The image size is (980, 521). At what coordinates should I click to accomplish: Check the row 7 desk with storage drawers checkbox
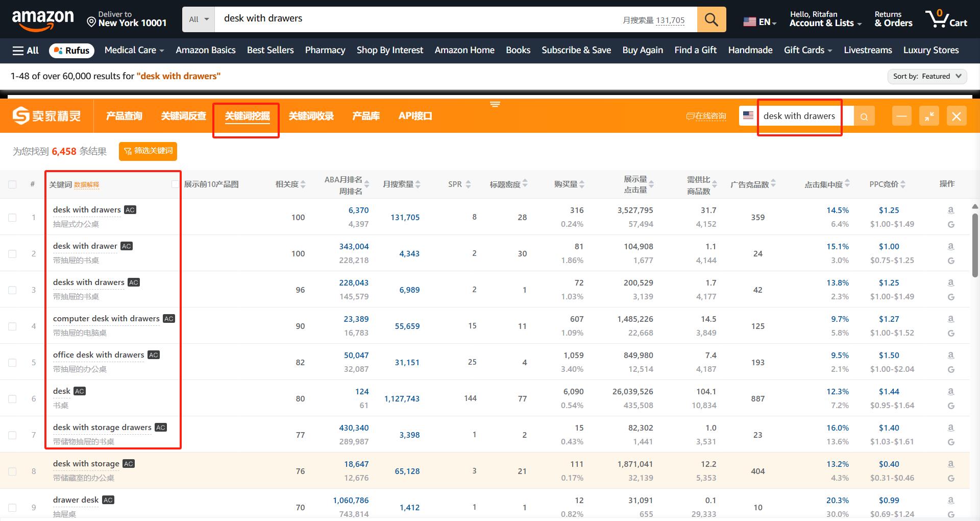[12, 435]
